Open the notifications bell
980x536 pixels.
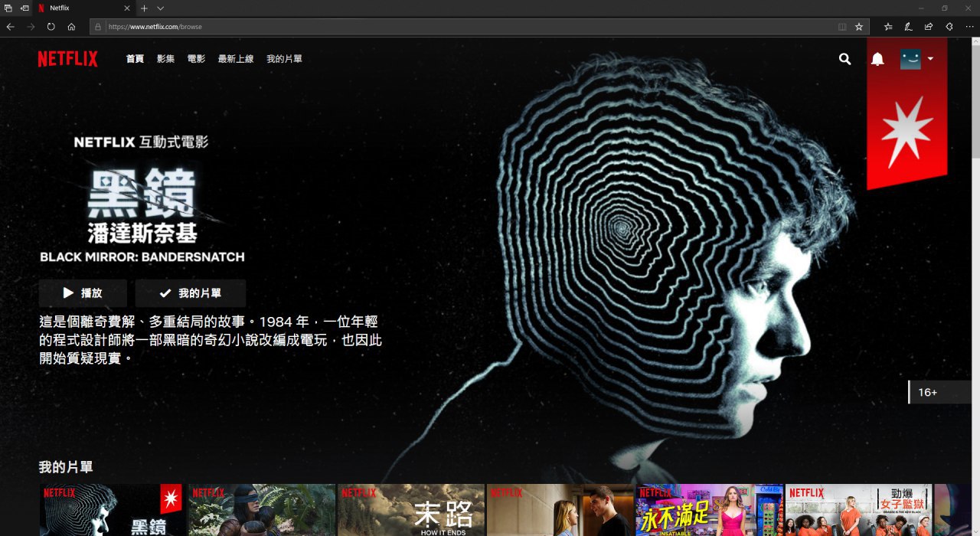pos(877,59)
